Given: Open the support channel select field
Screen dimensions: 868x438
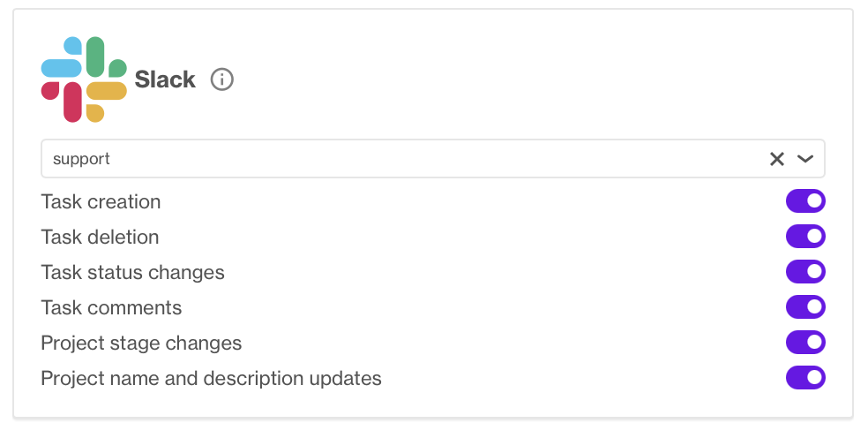Looking at the screenshot, I should 433,159.
